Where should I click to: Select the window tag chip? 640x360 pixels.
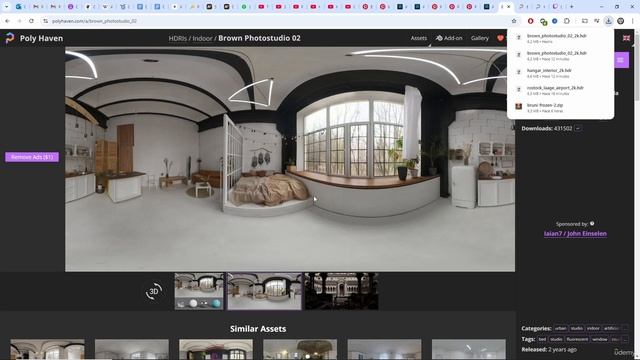pos(600,339)
